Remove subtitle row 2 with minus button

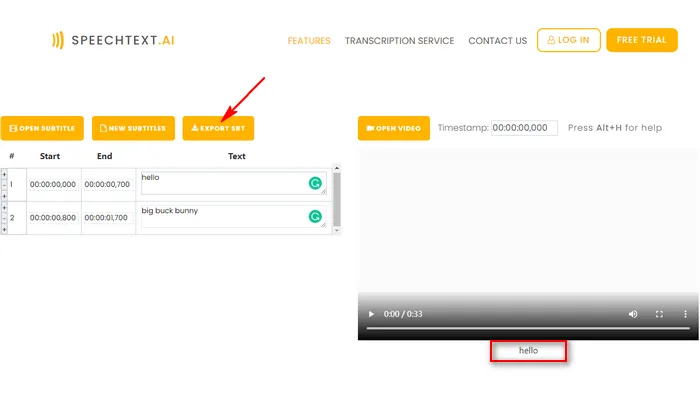(x=4, y=218)
